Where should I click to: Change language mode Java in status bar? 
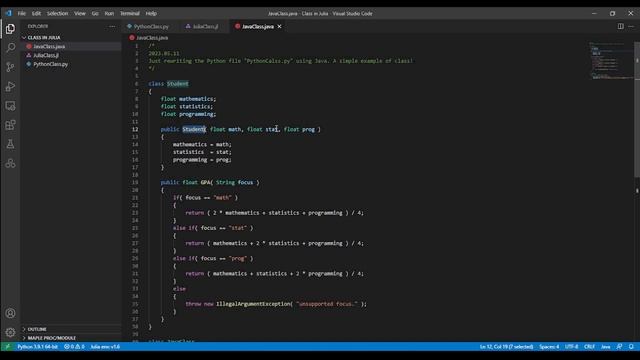(x=606, y=347)
